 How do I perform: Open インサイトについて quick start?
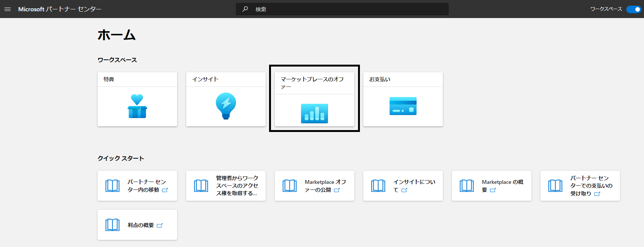click(x=403, y=186)
